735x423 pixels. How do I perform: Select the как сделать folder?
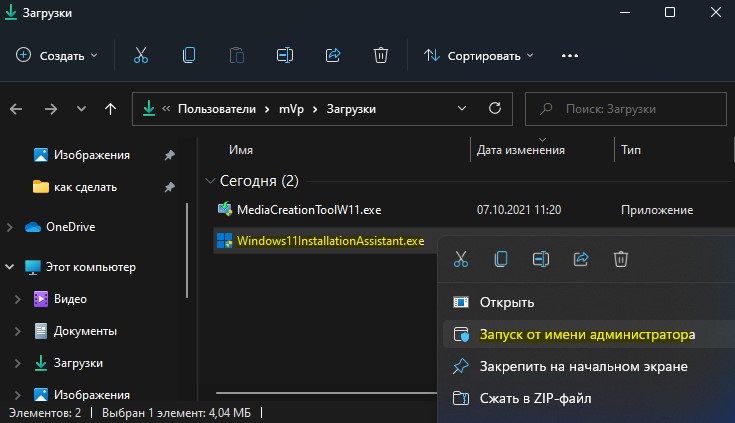[85, 187]
